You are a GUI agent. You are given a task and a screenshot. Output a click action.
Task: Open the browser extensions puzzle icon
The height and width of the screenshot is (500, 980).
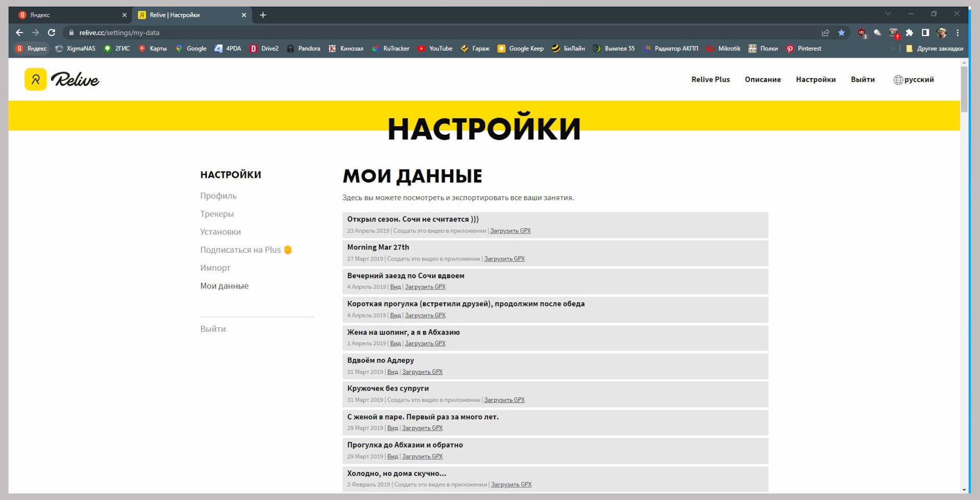click(x=909, y=33)
